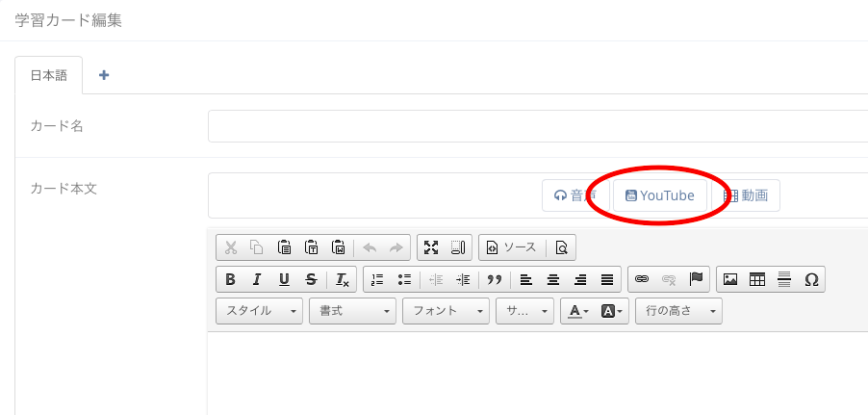The image size is (868, 415).
Task: Toggle Underline formatting
Action: coord(285,280)
